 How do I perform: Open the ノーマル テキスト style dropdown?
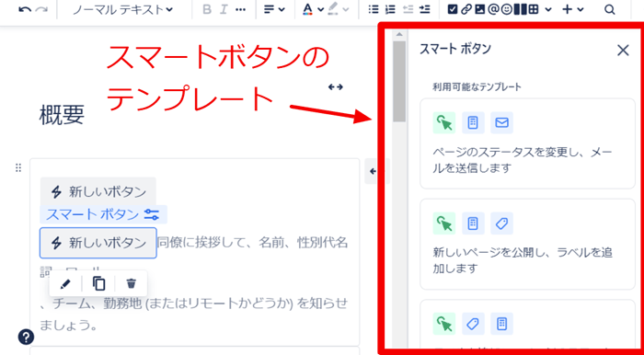click(122, 10)
